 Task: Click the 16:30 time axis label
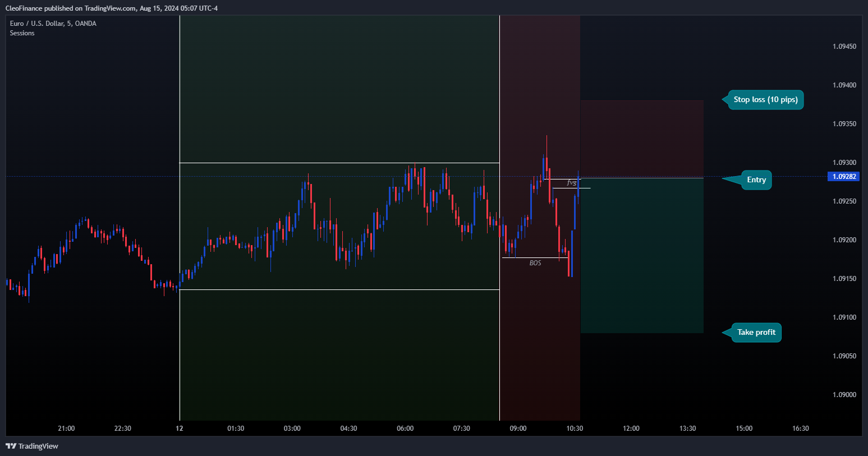[801, 429]
